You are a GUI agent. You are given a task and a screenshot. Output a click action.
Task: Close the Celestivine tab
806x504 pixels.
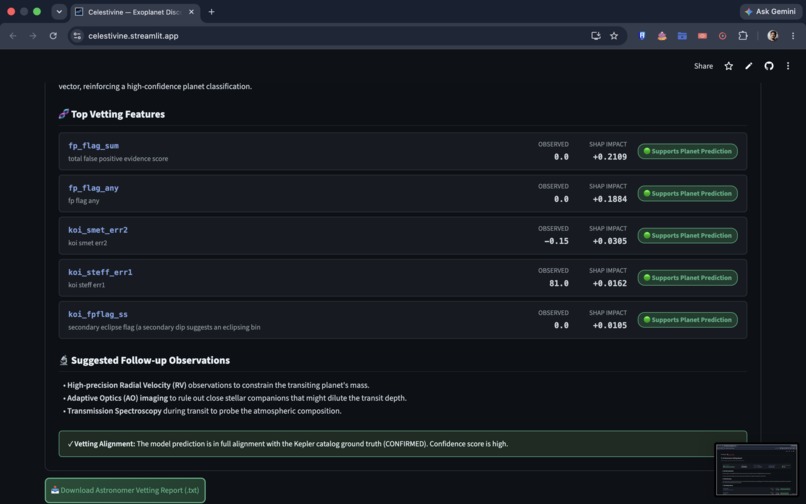coord(191,12)
